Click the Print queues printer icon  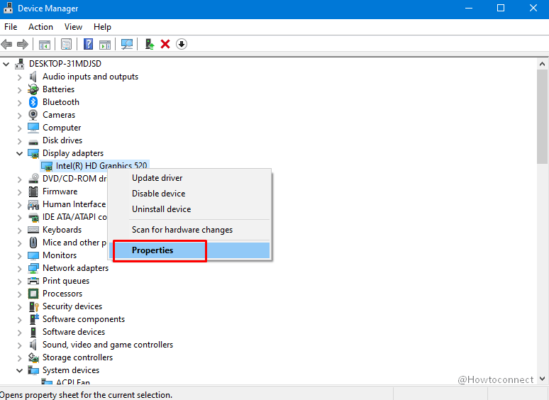coord(33,281)
